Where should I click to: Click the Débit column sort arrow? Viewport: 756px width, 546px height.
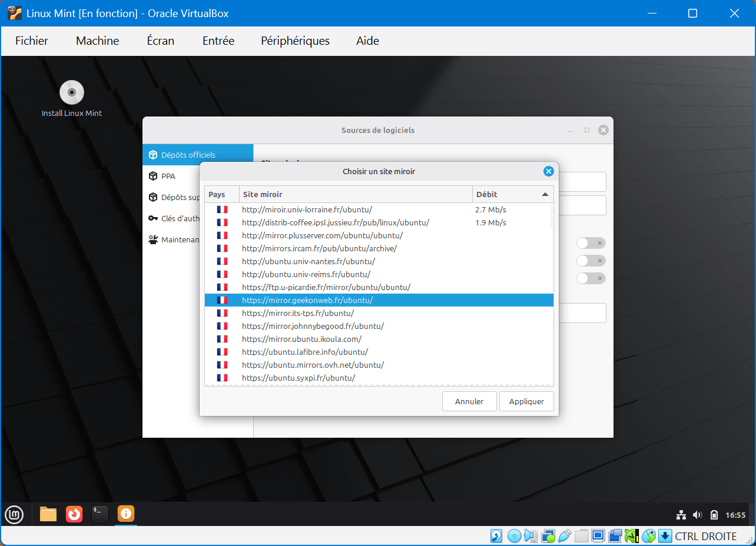[545, 195]
